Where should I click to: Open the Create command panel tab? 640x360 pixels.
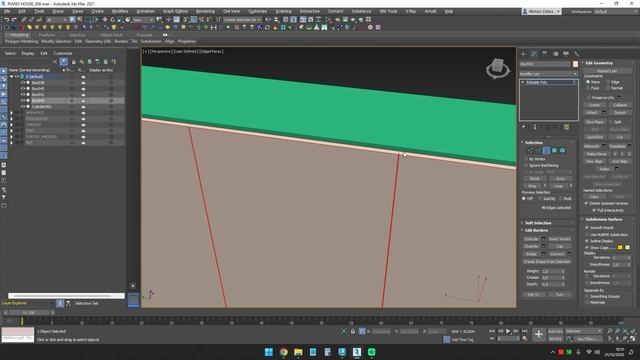click(523, 54)
